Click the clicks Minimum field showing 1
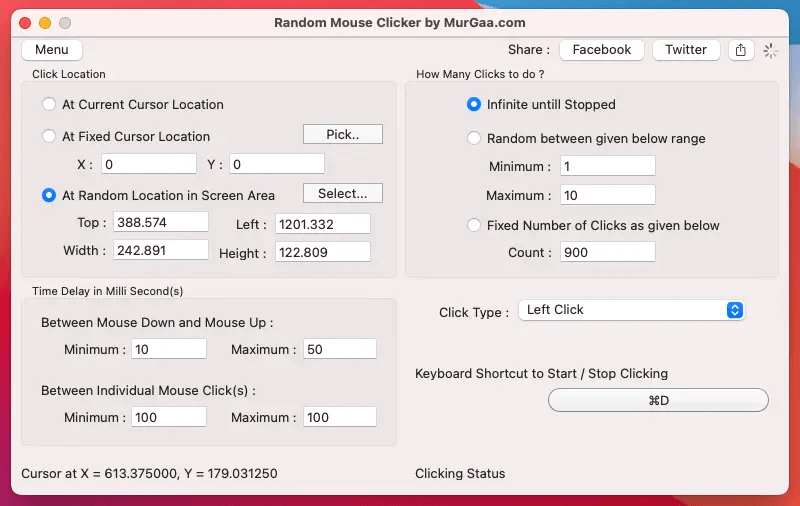This screenshot has width=800, height=506. pos(608,166)
